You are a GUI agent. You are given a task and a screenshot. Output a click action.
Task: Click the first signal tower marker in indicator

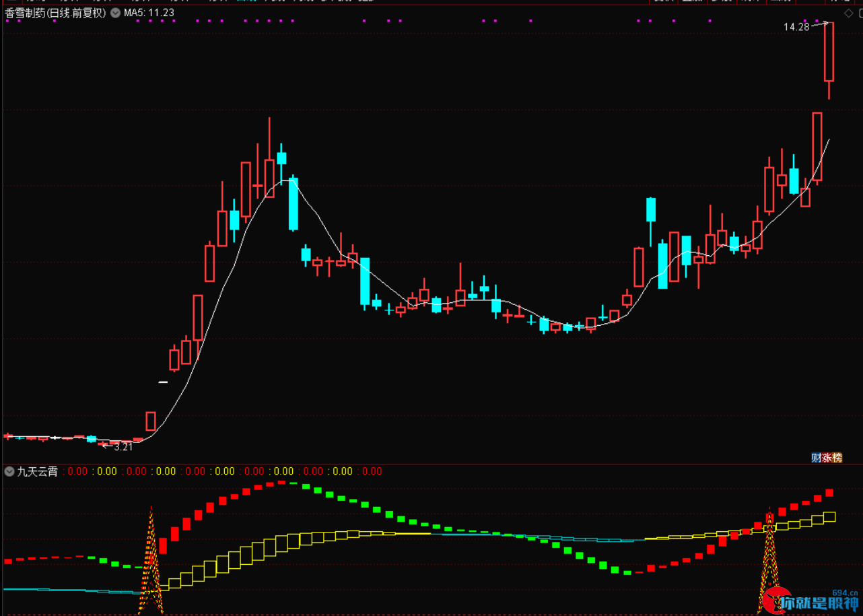point(151,560)
